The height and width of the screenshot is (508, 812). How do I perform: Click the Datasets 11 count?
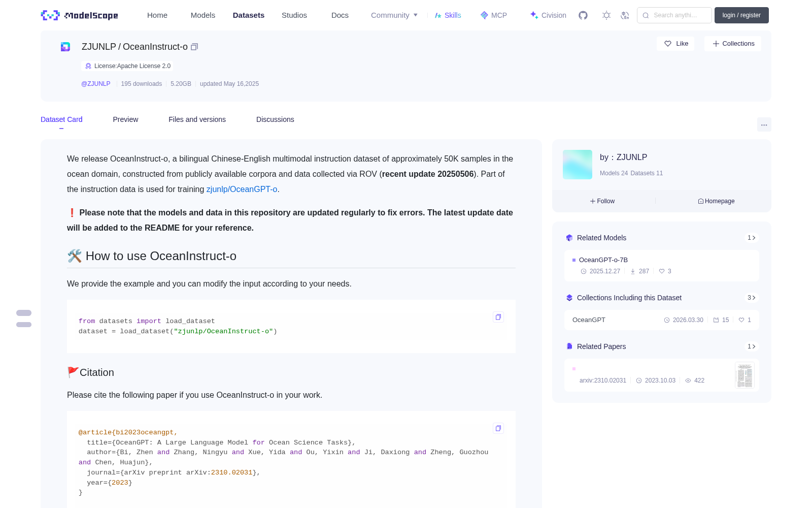coord(647,173)
